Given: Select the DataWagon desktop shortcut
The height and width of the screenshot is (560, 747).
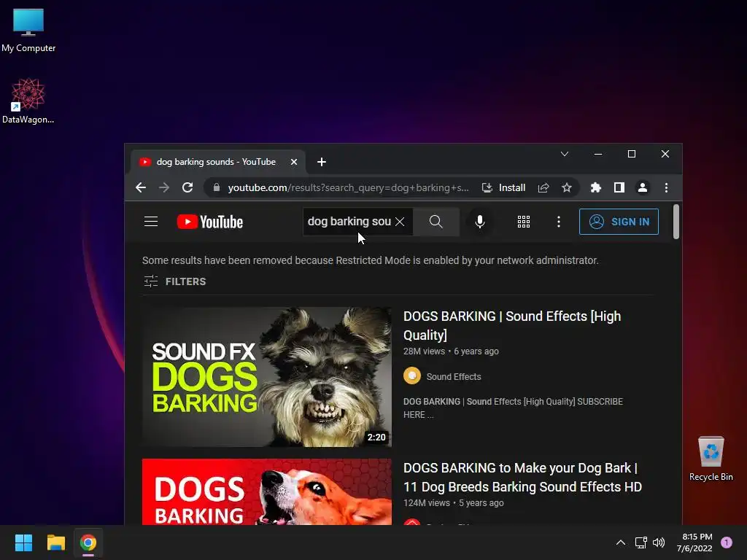Looking at the screenshot, I should coord(28,101).
